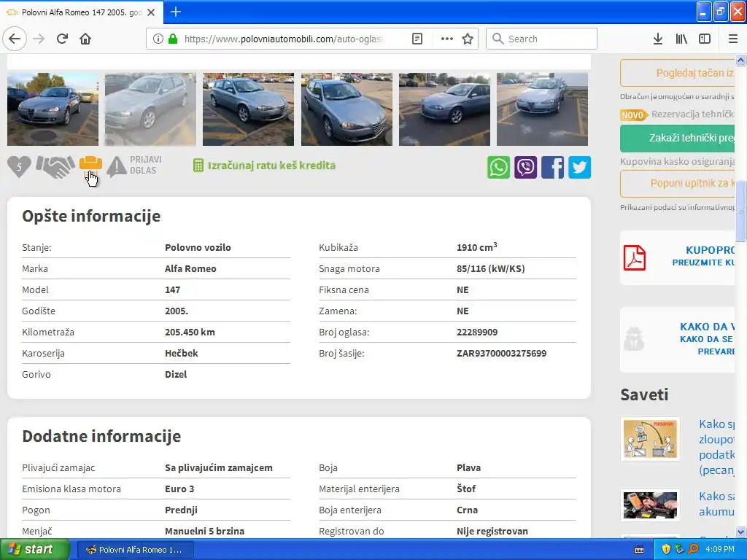Open fifth car photo thumbnail
The height and width of the screenshot is (560, 747).
tap(444, 109)
